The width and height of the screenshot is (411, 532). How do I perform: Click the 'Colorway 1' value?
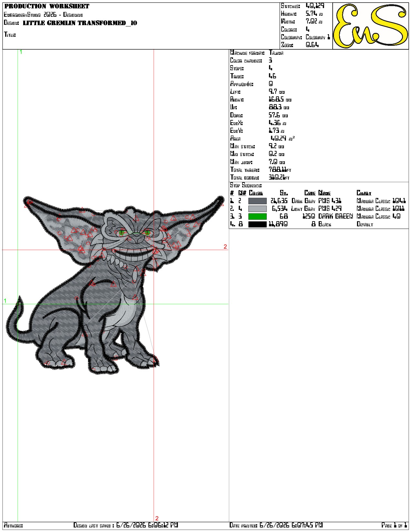[x=318, y=37]
